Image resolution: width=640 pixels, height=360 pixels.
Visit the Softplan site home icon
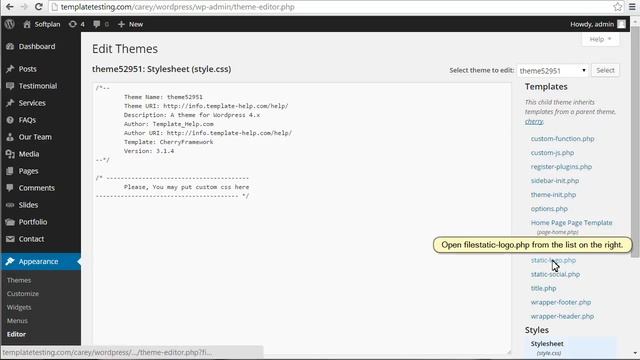tap(27, 24)
